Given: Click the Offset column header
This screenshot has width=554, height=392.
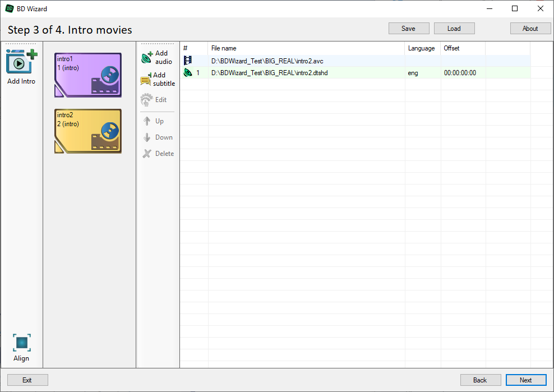Looking at the screenshot, I should click(x=462, y=48).
